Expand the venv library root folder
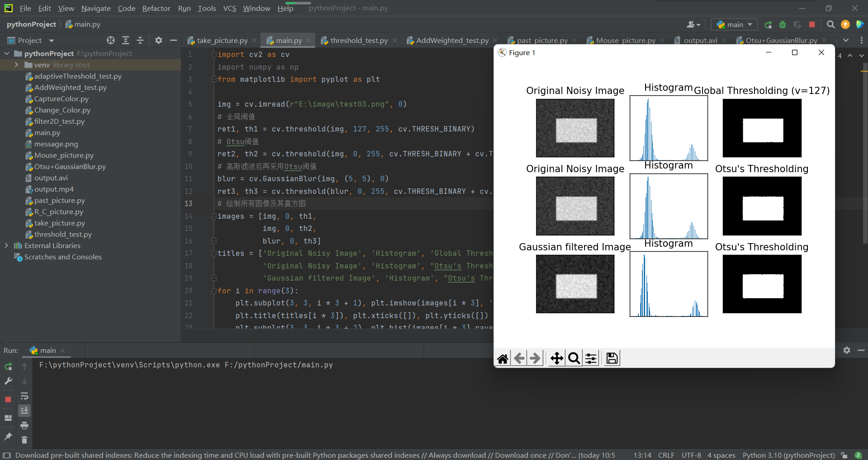The height and width of the screenshot is (460, 868). (16, 65)
